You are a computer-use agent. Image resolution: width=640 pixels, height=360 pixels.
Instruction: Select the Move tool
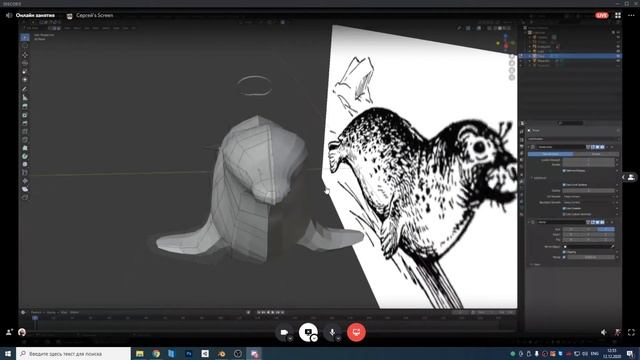click(25, 55)
